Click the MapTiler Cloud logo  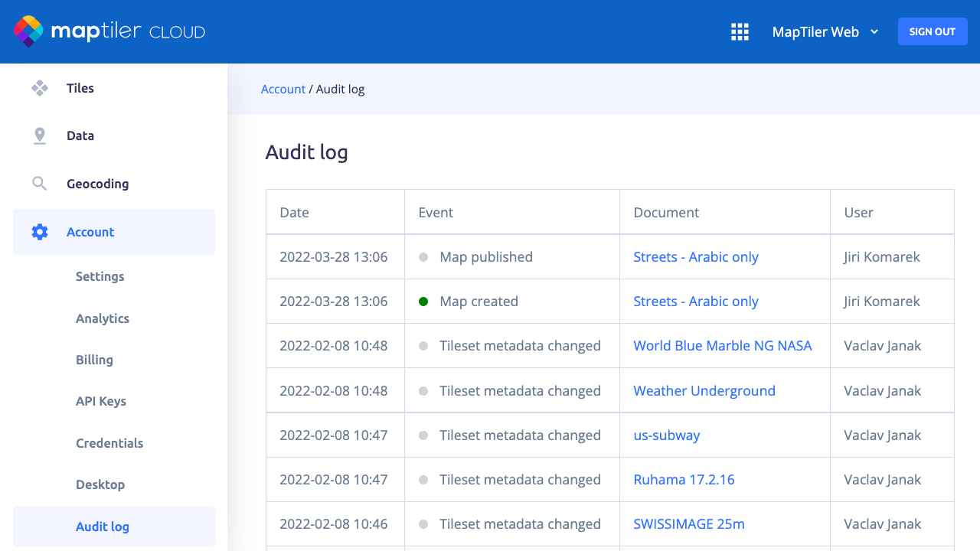click(x=109, y=31)
